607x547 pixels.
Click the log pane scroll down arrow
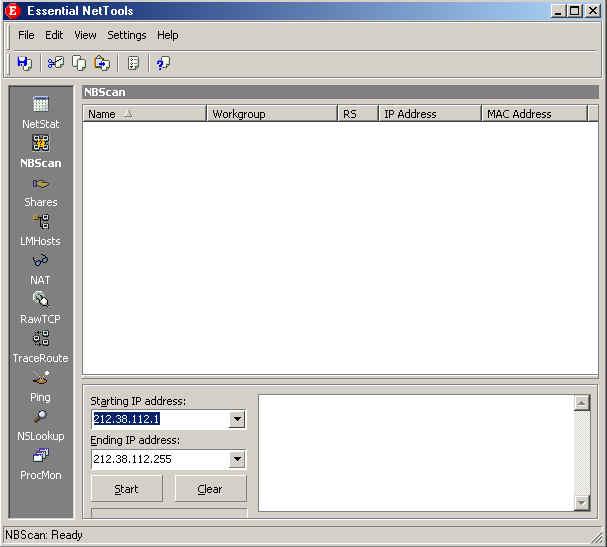click(581, 503)
